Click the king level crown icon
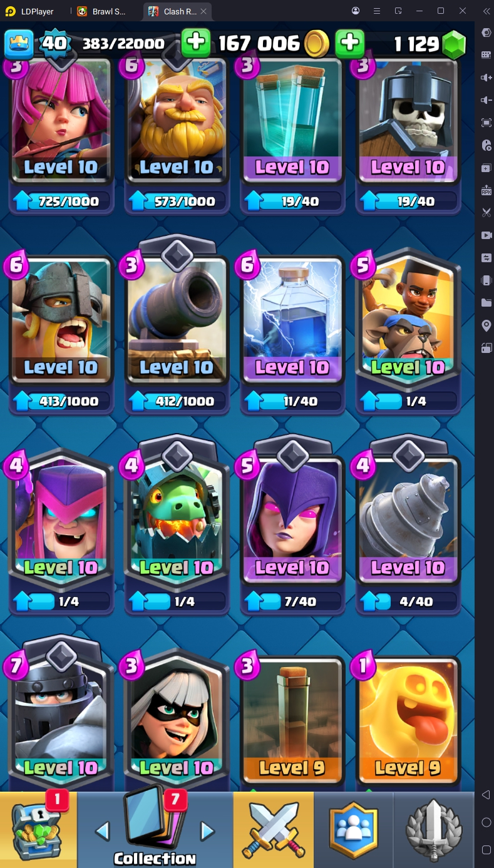494x868 pixels. 19,43
